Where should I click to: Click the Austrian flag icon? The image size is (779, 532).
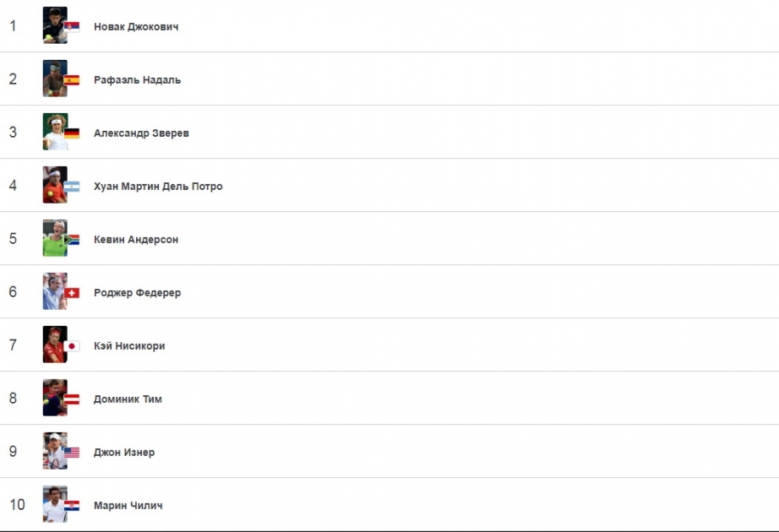(72, 399)
